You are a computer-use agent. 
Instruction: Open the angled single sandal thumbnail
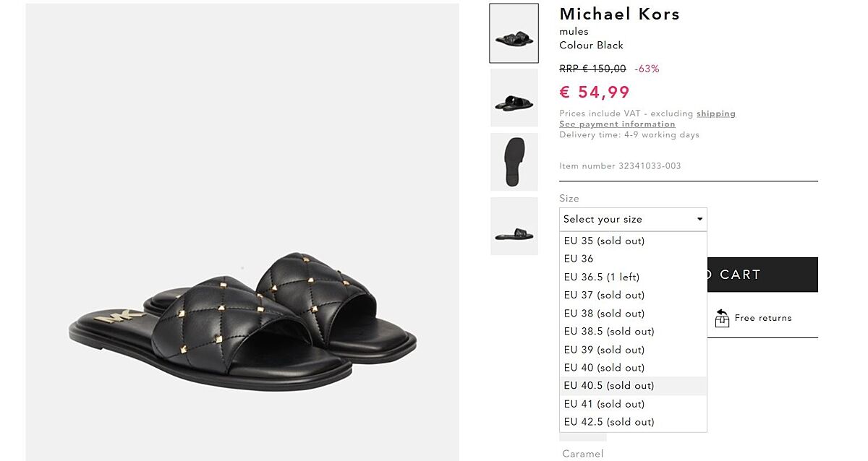[x=514, y=98]
